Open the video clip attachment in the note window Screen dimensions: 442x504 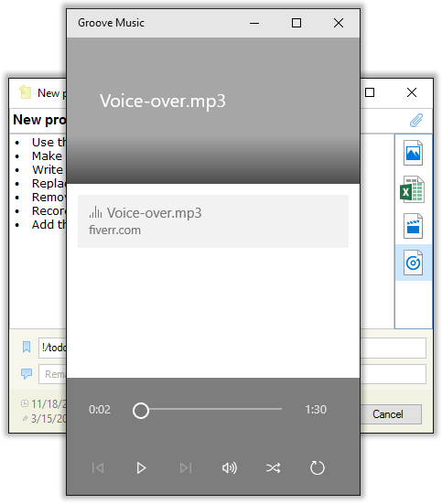(x=413, y=226)
